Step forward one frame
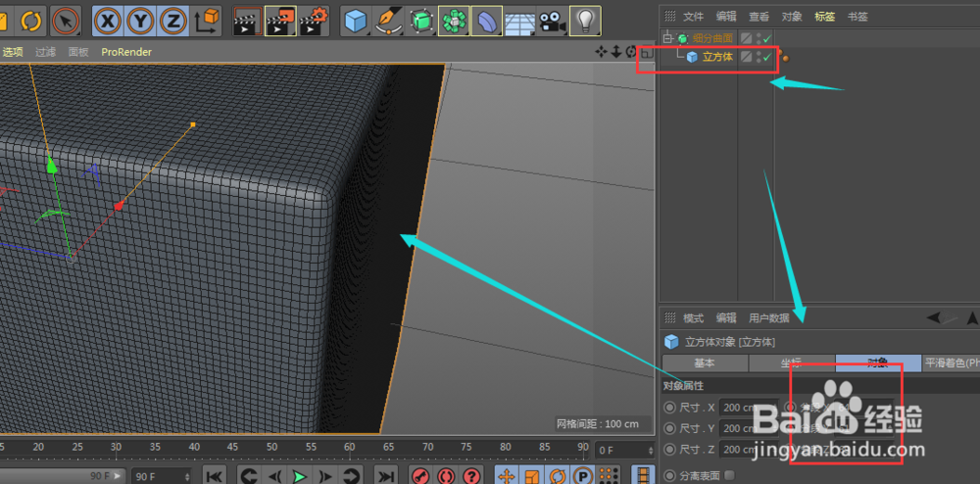980x484 pixels. [x=325, y=476]
